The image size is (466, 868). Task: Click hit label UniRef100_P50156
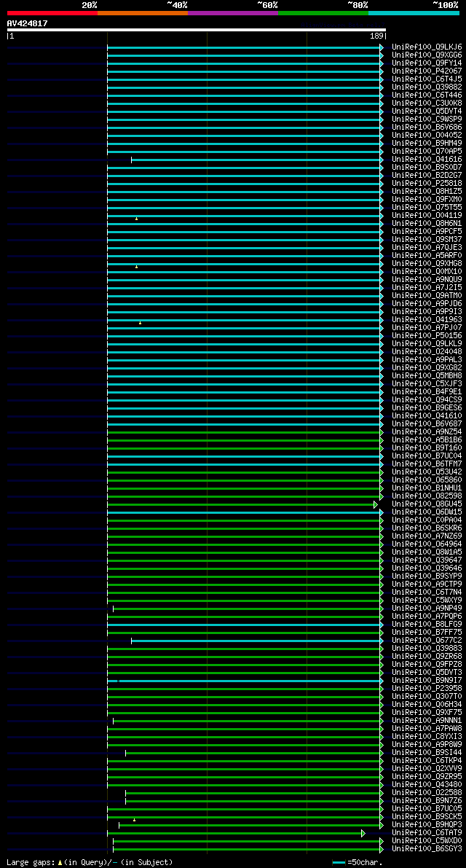427,335
